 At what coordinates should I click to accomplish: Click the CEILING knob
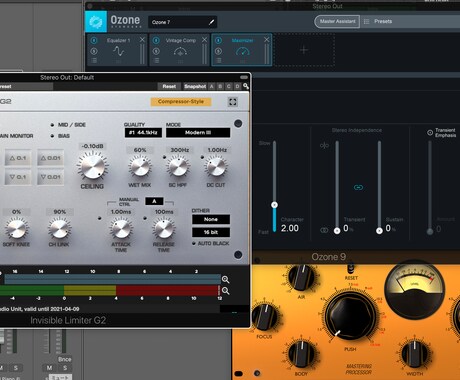[92, 166]
